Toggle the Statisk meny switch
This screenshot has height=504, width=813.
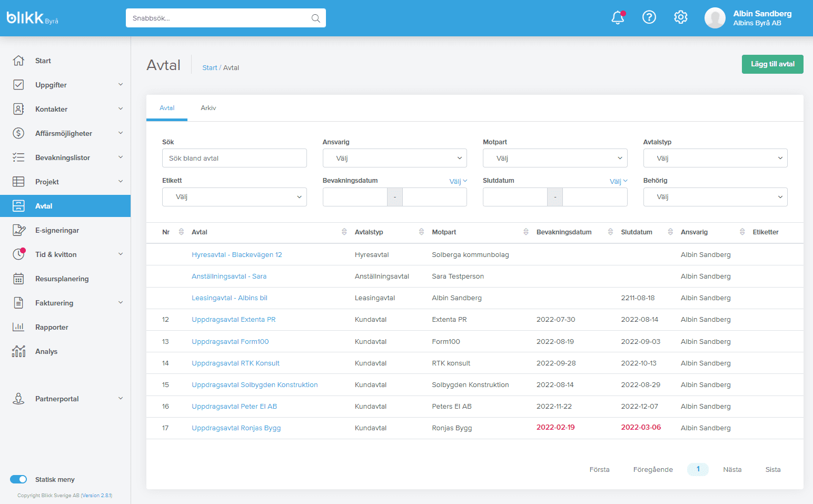[18, 479]
